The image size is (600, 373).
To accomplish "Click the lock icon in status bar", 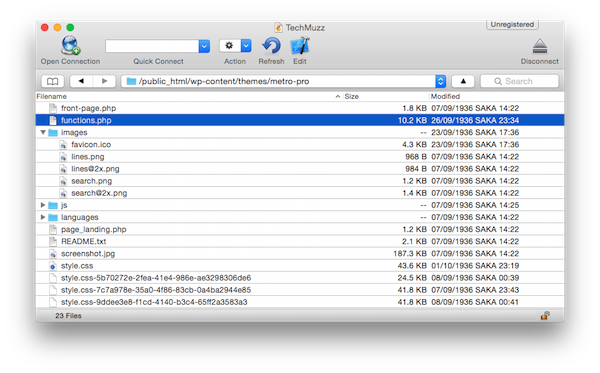I will click(x=545, y=316).
